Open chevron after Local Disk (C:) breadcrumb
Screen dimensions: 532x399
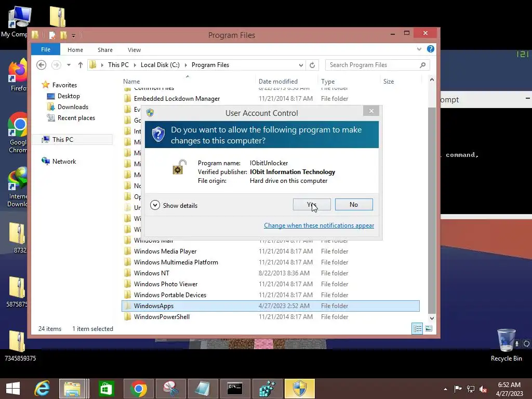pos(185,65)
